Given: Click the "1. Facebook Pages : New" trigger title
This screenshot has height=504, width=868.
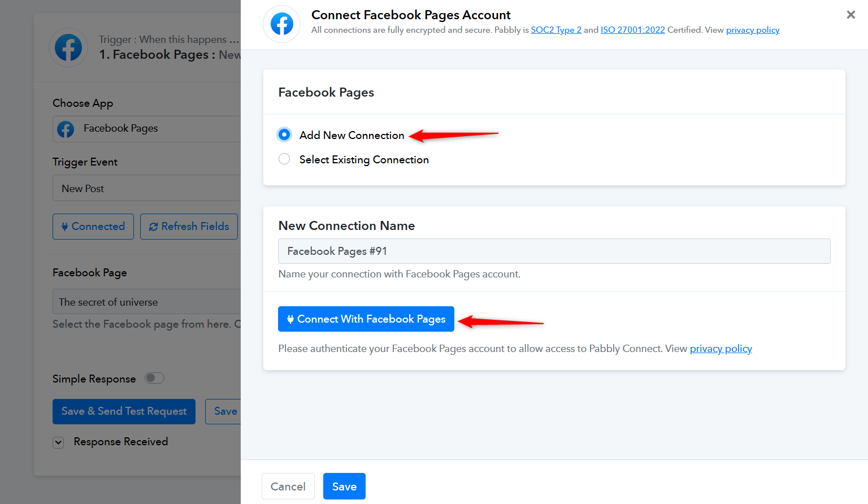Looking at the screenshot, I should tap(170, 55).
